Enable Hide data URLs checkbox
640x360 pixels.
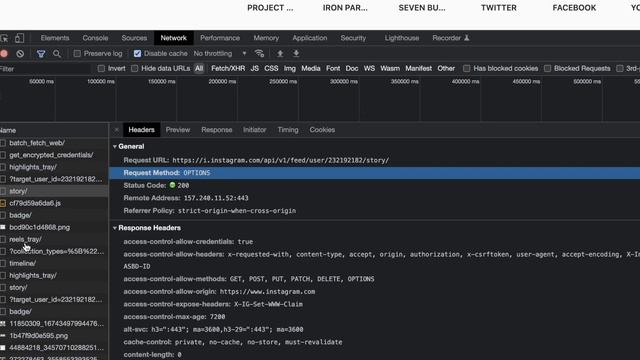(x=134, y=69)
